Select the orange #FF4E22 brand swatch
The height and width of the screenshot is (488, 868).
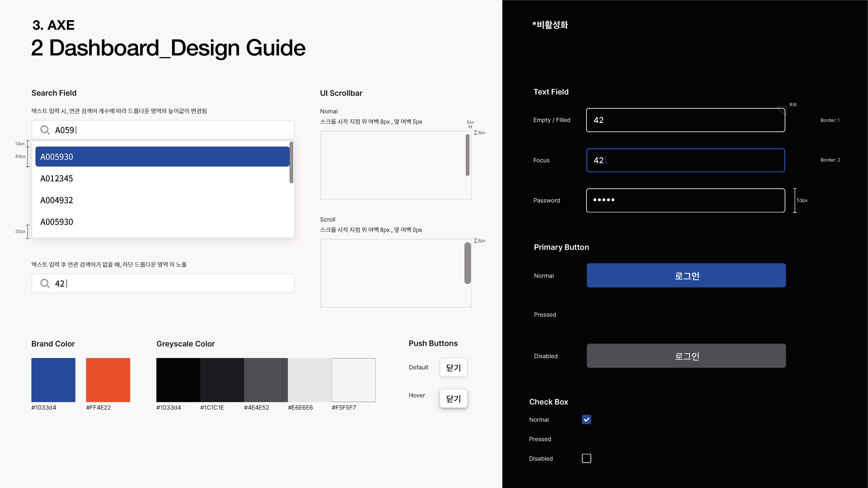pos(108,380)
